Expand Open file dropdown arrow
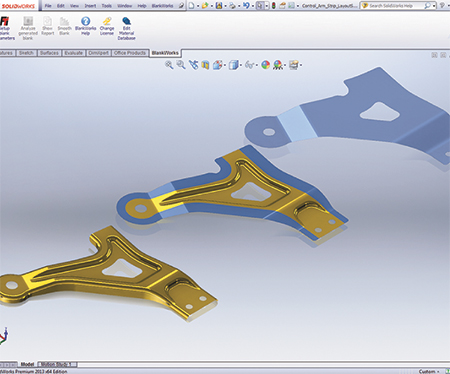The height and width of the screenshot is (374, 450). click(x=211, y=6)
